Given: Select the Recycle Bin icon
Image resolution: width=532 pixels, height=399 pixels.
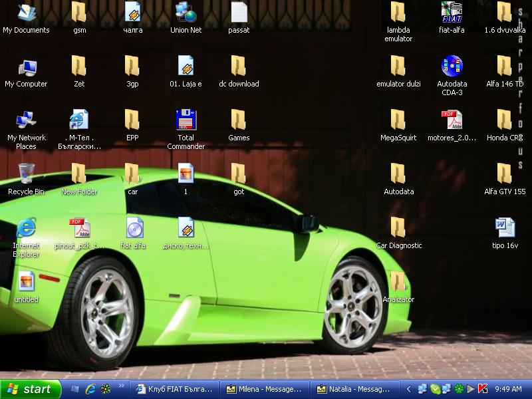Looking at the screenshot, I should click(x=27, y=174).
